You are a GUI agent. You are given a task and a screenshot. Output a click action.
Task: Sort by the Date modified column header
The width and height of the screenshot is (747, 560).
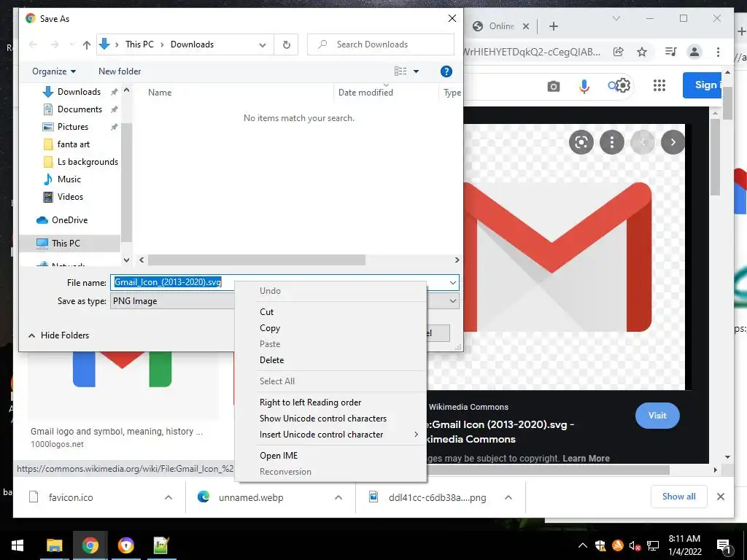tap(365, 93)
